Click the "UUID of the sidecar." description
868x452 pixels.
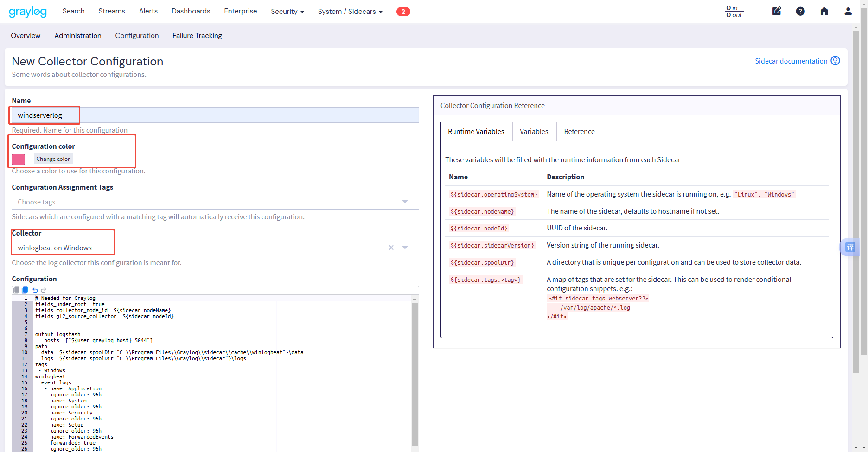click(x=577, y=228)
